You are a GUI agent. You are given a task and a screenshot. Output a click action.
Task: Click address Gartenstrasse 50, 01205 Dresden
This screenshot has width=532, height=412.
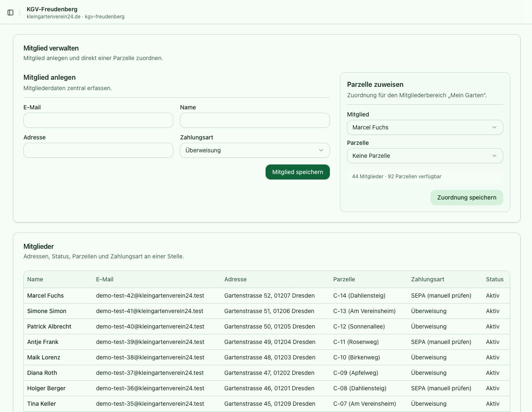tap(270, 326)
